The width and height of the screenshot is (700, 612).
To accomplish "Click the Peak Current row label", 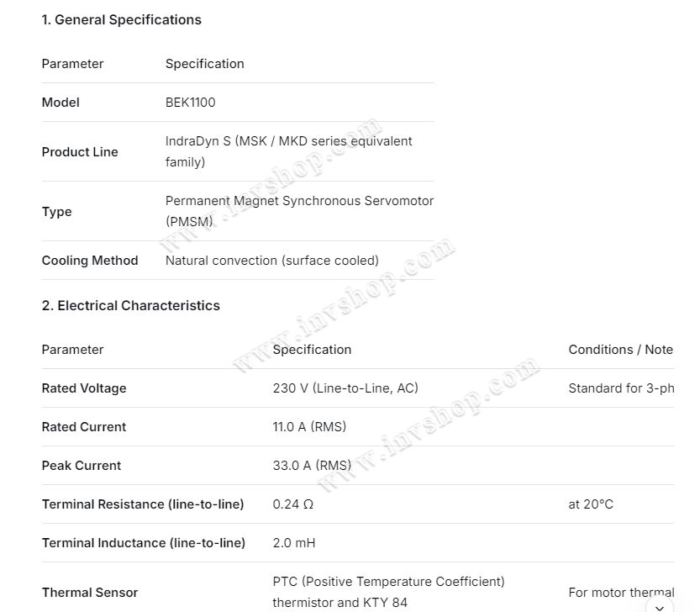I will point(82,466).
